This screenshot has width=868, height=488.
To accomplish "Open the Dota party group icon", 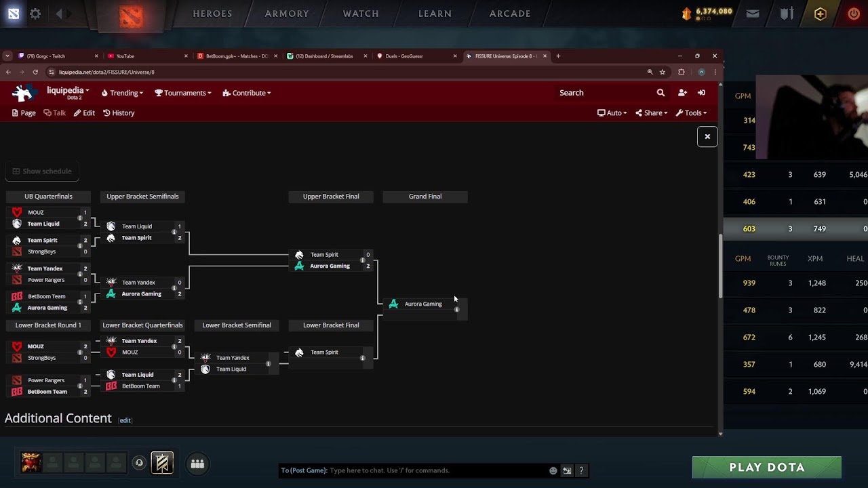I will coord(197,464).
